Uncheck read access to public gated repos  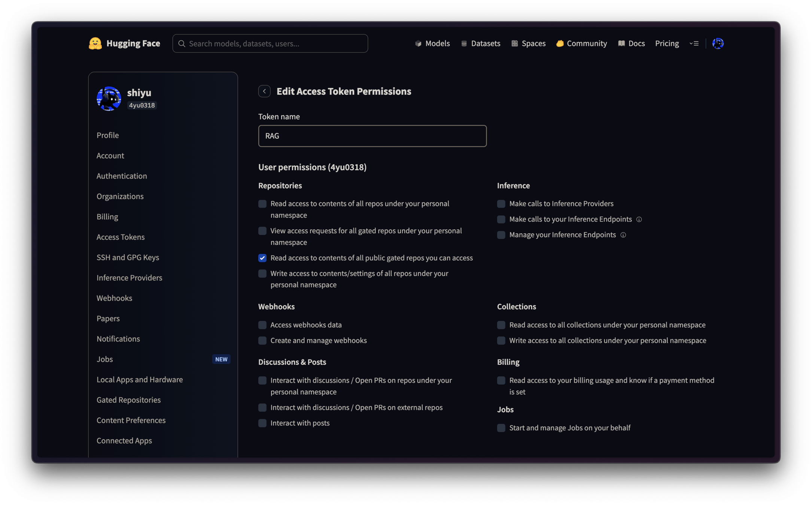(262, 258)
